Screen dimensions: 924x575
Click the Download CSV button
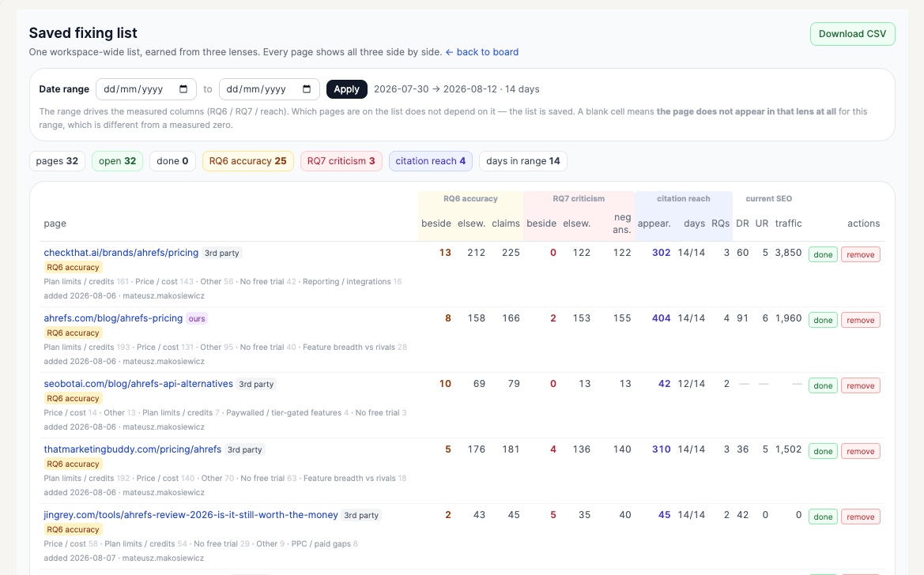coord(852,34)
